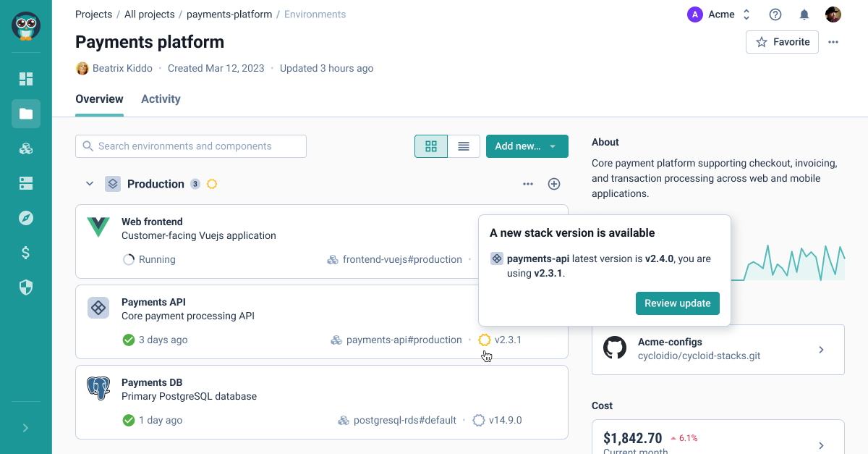Switch to the Activity tab

pos(161,99)
